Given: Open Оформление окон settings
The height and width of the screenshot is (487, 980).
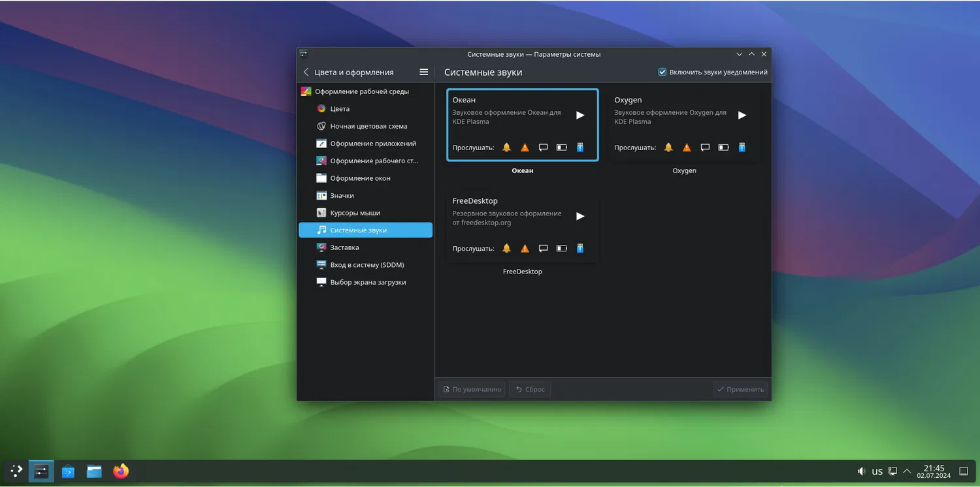Looking at the screenshot, I should click(x=365, y=178).
